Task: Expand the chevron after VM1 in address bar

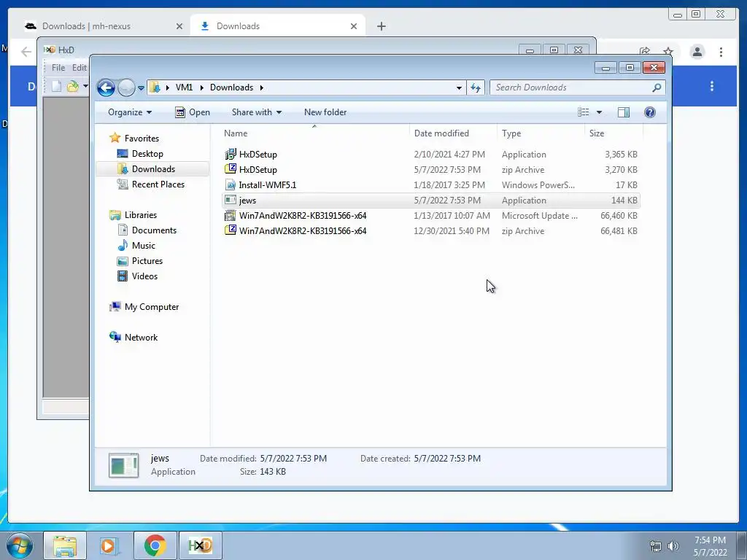Action: 201,87
